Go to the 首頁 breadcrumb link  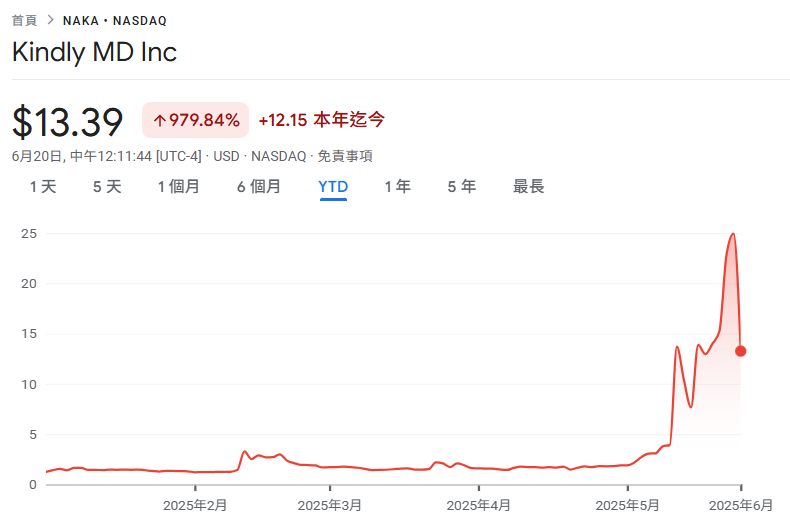click(24, 20)
